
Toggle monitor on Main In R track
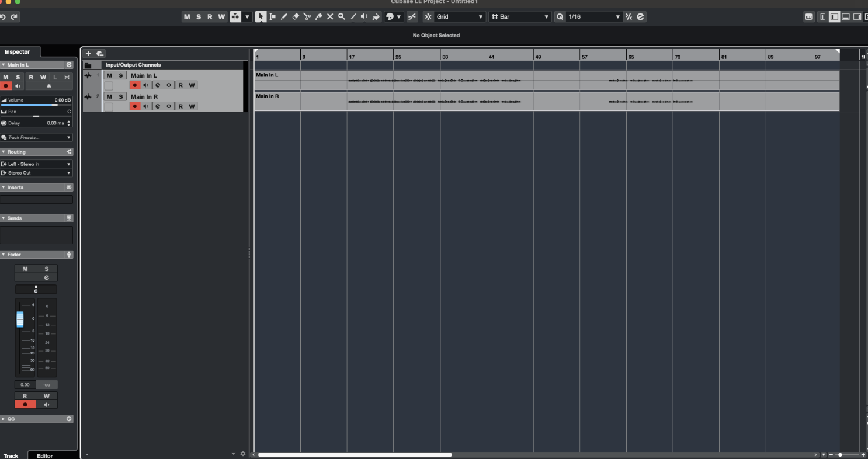tap(146, 106)
